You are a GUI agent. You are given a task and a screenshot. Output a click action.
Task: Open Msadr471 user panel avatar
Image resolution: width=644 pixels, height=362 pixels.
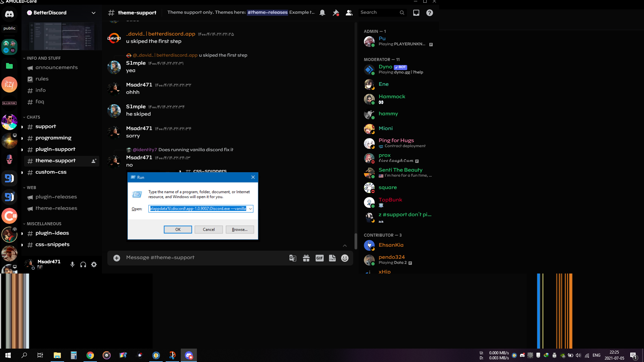30,264
